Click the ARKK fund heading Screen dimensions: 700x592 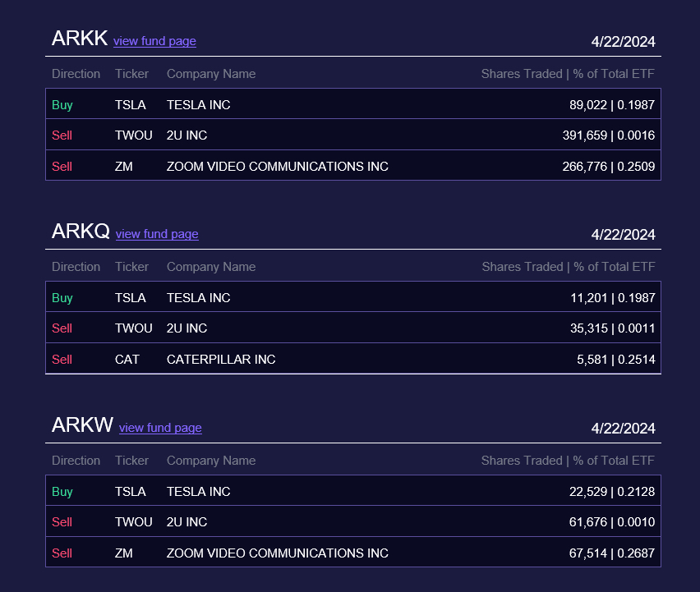pos(80,39)
